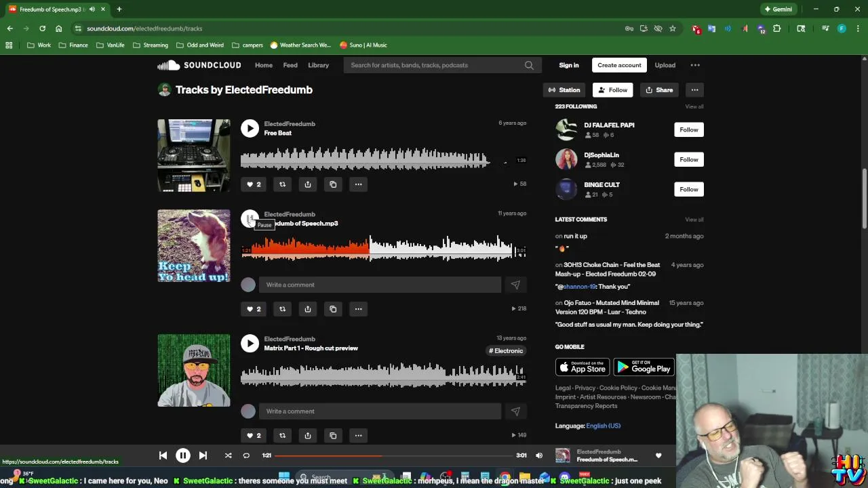Open the Streaming bookmarks folder
Screen dimensions: 868x488
coord(150,45)
